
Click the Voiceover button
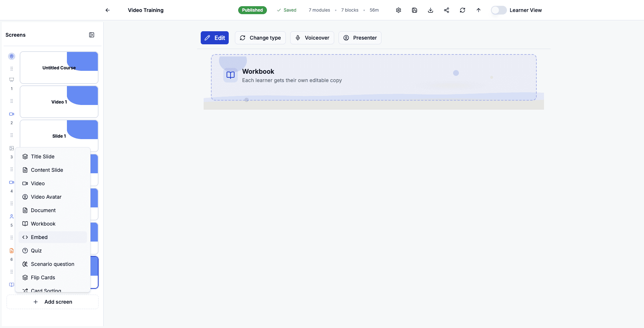pos(312,37)
